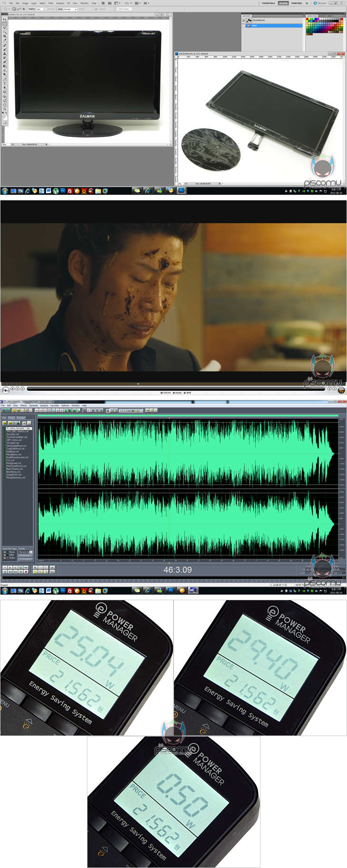
Task: Switch to the PAINTING workspace in Photoshop
Action: tap(297, 3)
